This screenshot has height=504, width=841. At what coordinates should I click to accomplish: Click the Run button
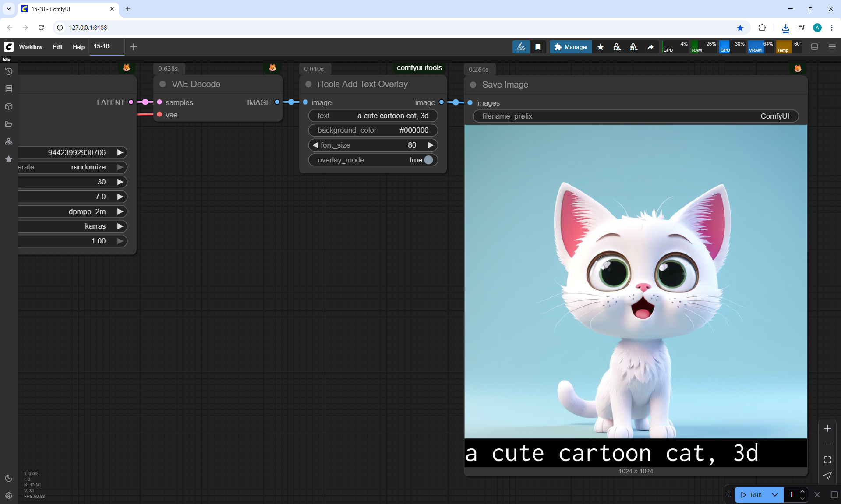tap(752, 495)
